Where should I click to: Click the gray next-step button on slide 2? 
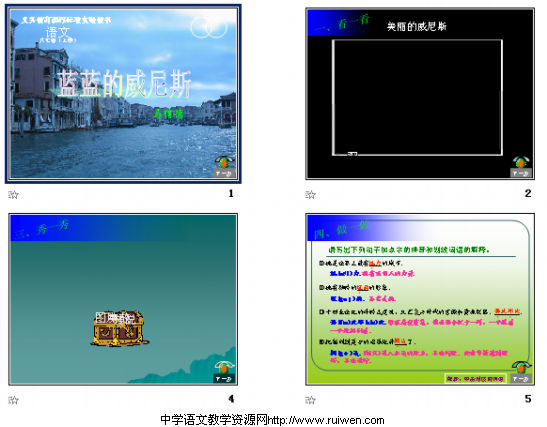click(x=521, y=173)
